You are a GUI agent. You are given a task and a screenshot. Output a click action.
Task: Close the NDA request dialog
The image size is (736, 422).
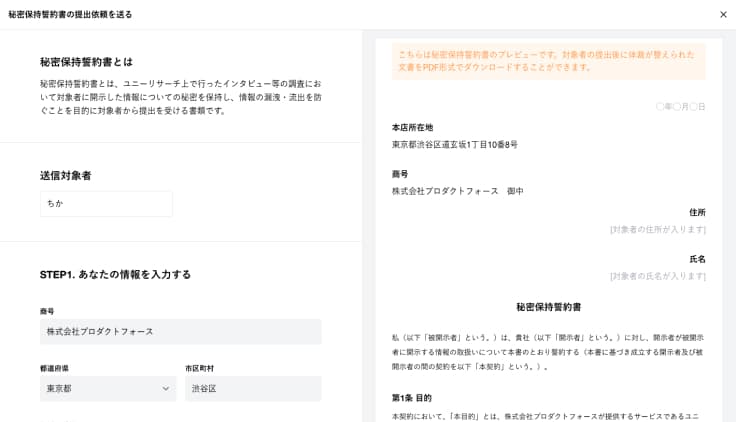click(x=723, y=15)
